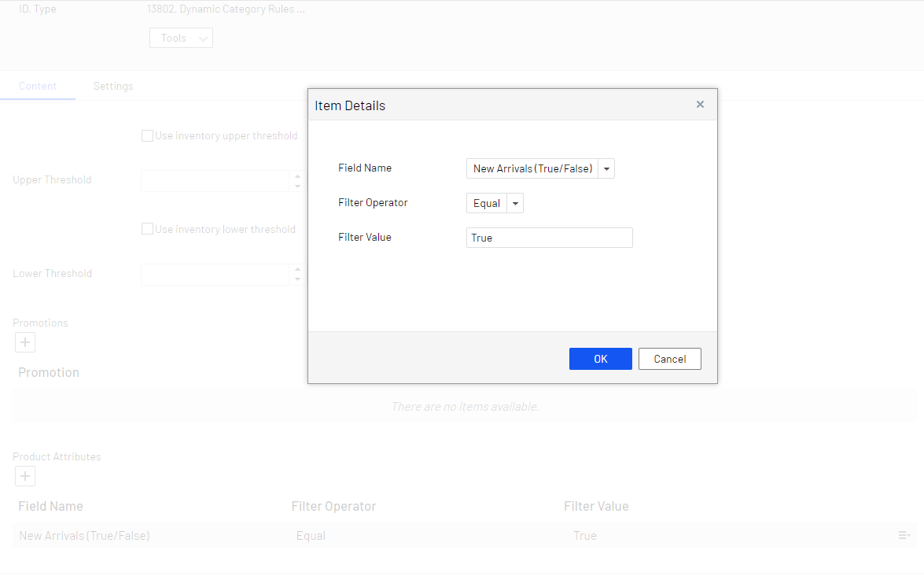
Task: Click the Filter Value text field
Action: coord(549,238)
